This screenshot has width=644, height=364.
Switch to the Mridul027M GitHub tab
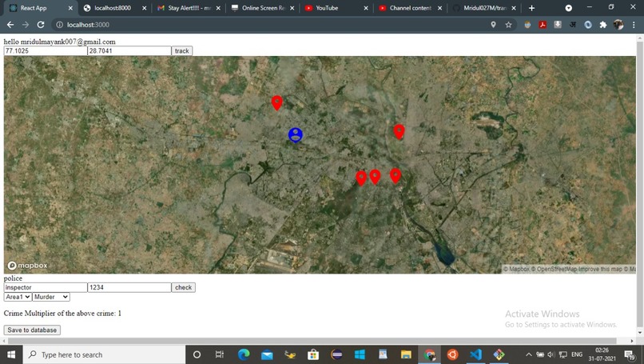point(484,8)
